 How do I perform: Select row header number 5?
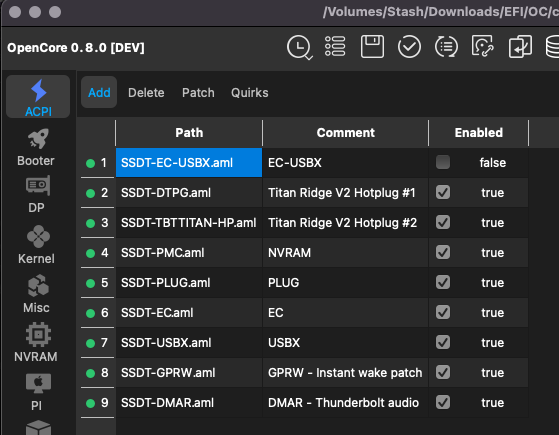point(97,282)
